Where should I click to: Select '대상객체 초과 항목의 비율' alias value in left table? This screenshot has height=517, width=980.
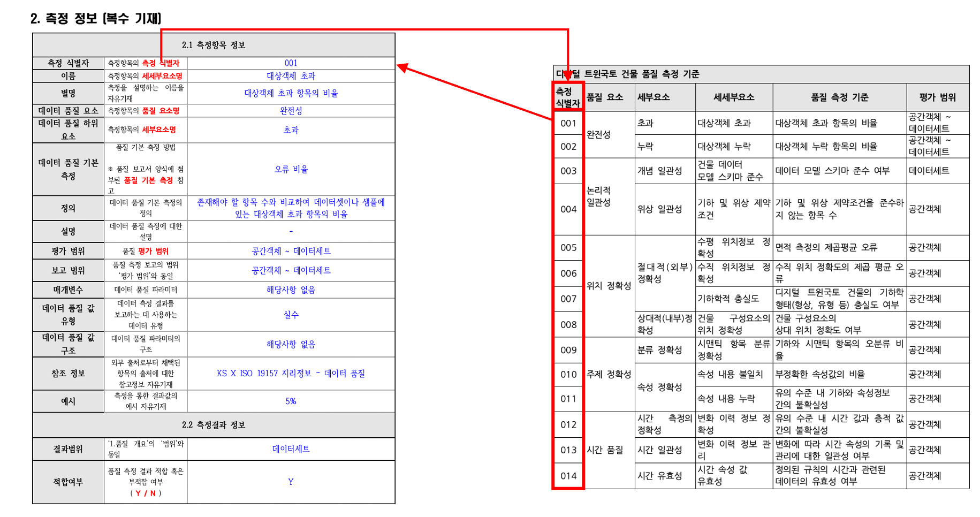[x=291, y=93]
